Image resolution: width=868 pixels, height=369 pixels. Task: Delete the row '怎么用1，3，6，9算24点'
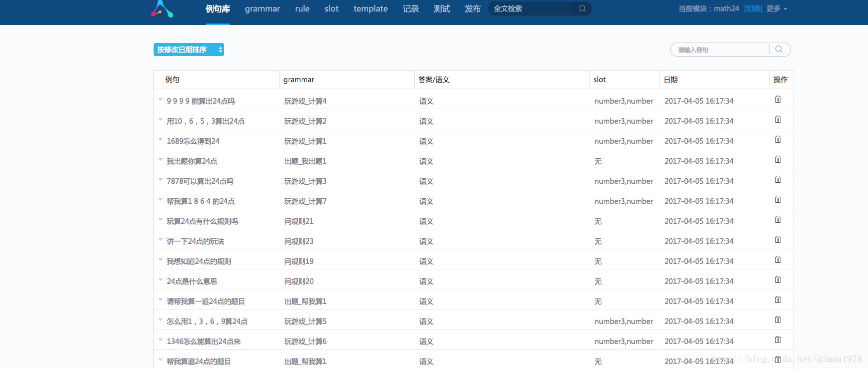tap(778, 319)
